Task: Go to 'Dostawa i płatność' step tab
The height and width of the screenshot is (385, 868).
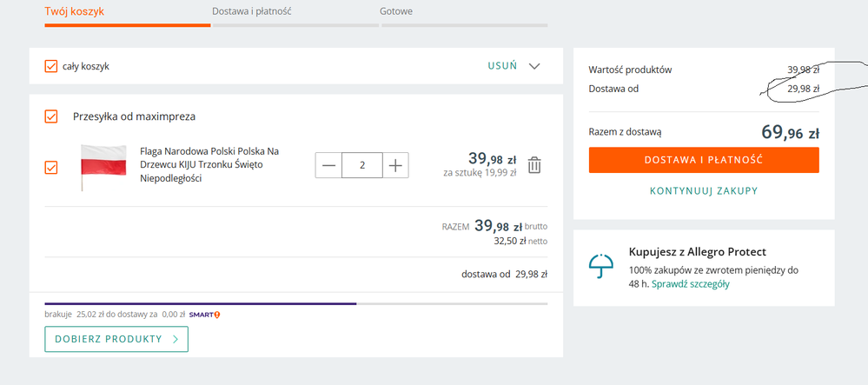Action: [251, 12]
